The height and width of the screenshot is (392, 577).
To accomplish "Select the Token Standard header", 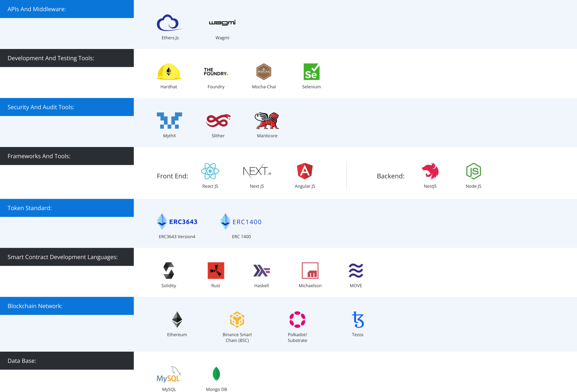I will pyautogui.click(x=67, y=208).
